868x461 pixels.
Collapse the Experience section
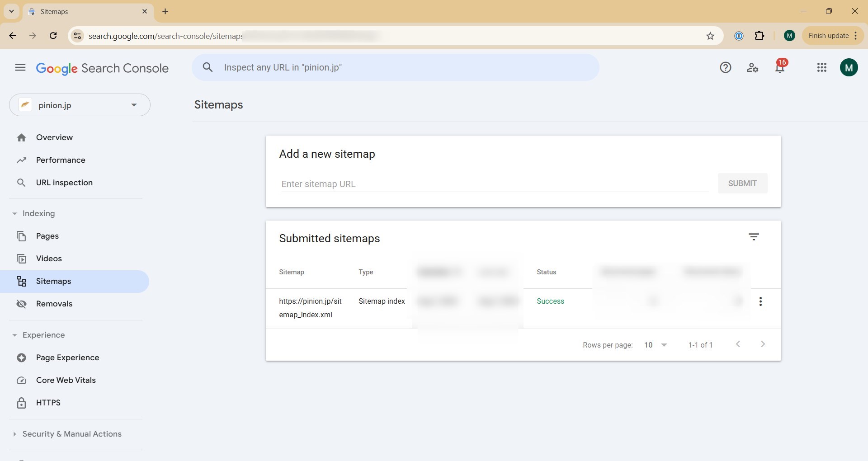38,335
